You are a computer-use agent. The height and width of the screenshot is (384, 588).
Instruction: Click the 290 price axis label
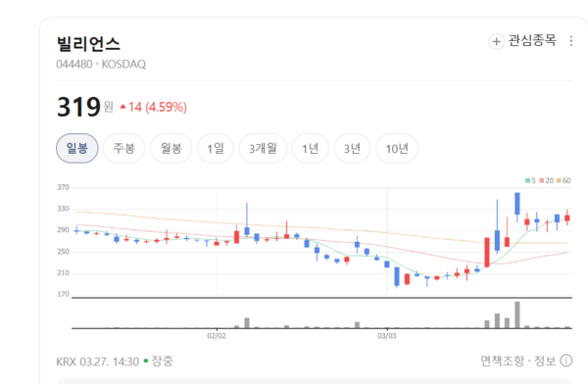(x=63, y=230)
